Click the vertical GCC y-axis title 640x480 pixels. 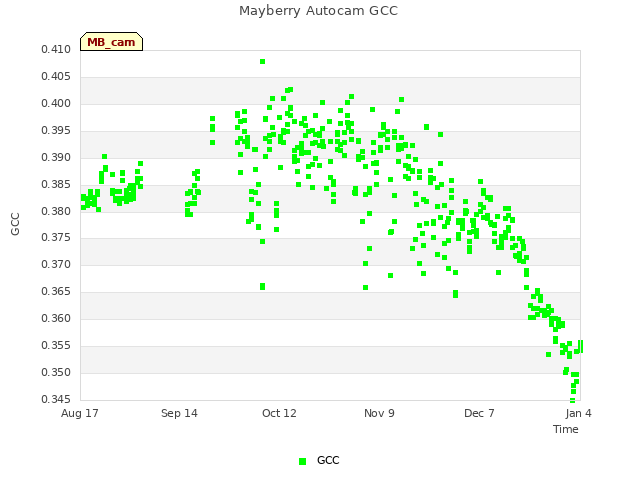tap(15, 224)
